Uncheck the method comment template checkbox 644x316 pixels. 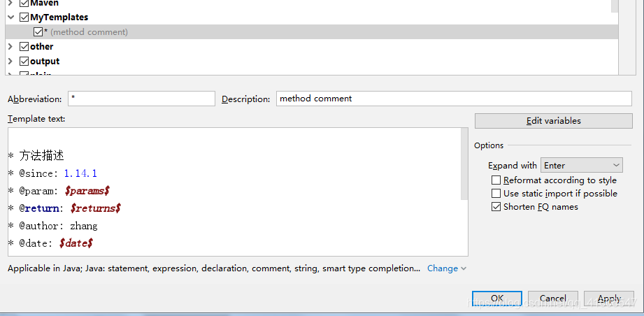[38, 32]
